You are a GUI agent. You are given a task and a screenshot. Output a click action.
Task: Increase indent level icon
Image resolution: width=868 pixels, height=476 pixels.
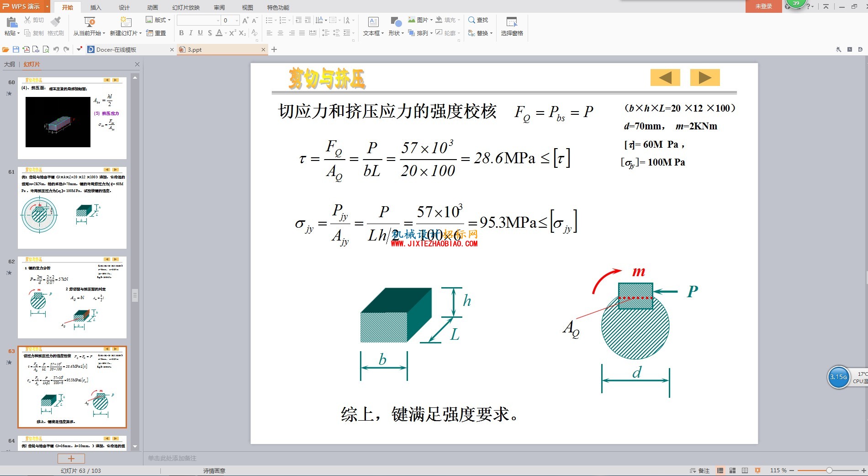pyautogui.click(x=308, y=20)
